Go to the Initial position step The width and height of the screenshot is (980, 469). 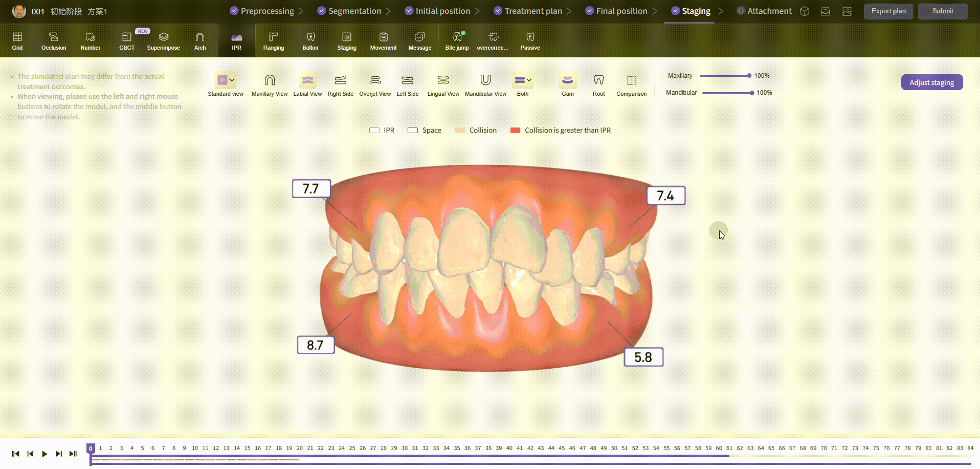point(437,11)
